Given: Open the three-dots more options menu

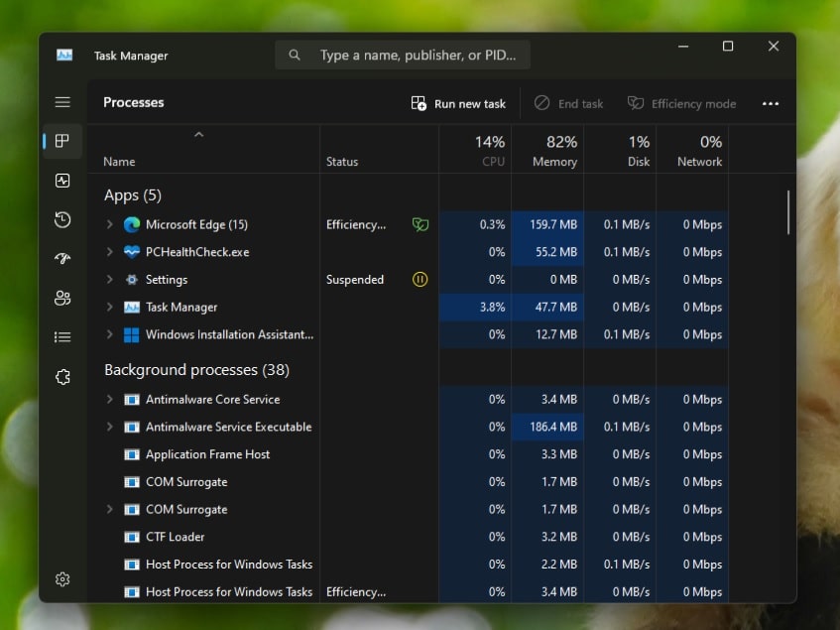Looking at the screenshot, I should (771, 103).
